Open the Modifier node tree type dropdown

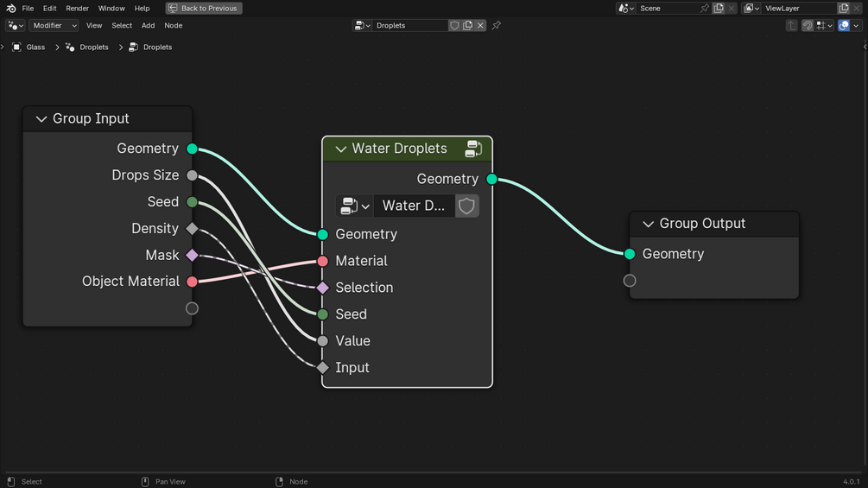pos(54,25)
